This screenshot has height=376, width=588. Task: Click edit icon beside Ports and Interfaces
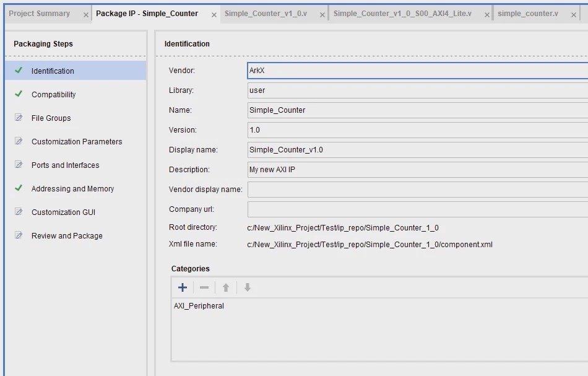[19, 165]
